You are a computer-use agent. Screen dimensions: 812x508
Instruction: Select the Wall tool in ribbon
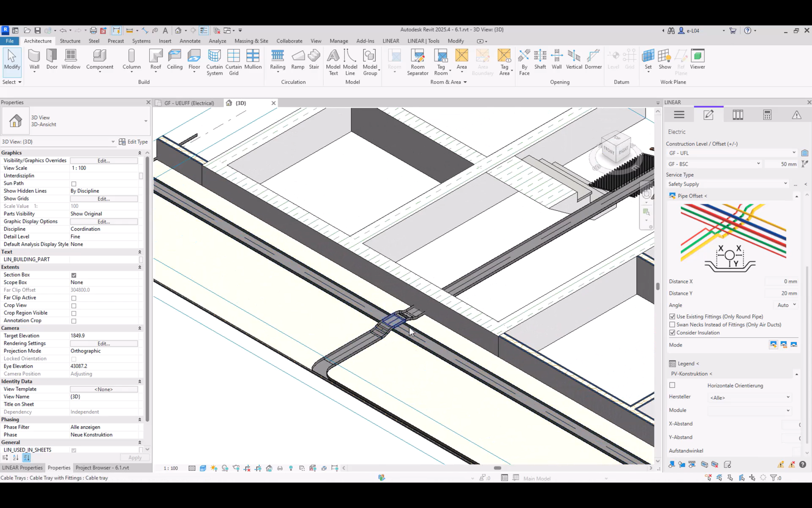(x=34, y=59)
